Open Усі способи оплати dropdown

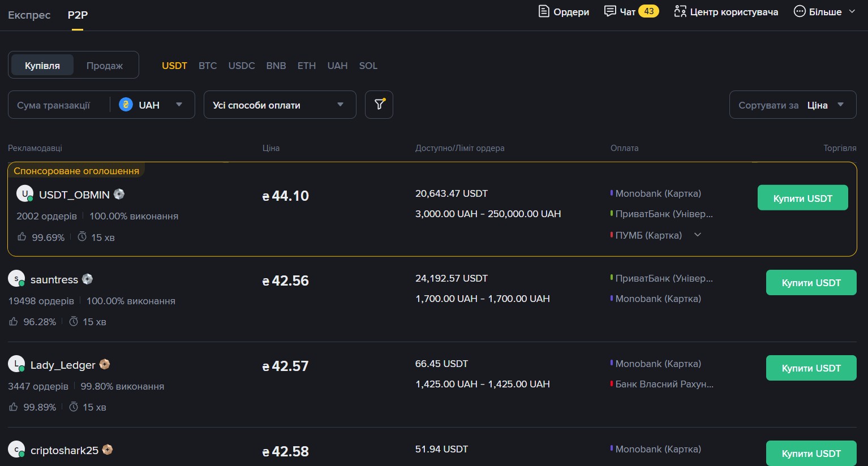pos(280,105)
